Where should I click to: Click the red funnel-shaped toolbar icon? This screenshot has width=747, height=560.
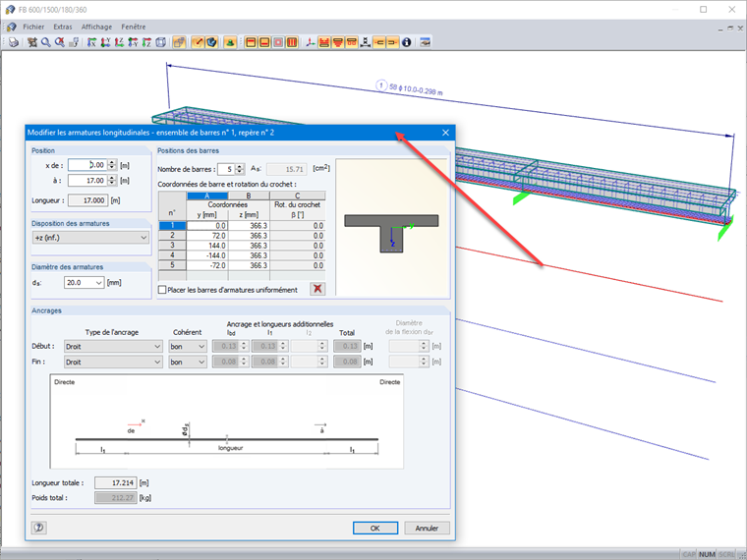[x=338, y=42]
